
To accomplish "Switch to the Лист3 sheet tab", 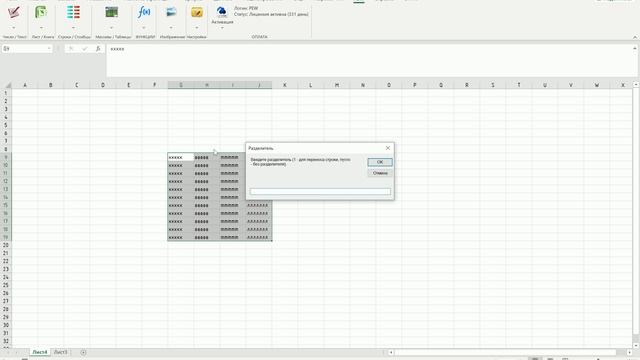I will coord(61,352).
